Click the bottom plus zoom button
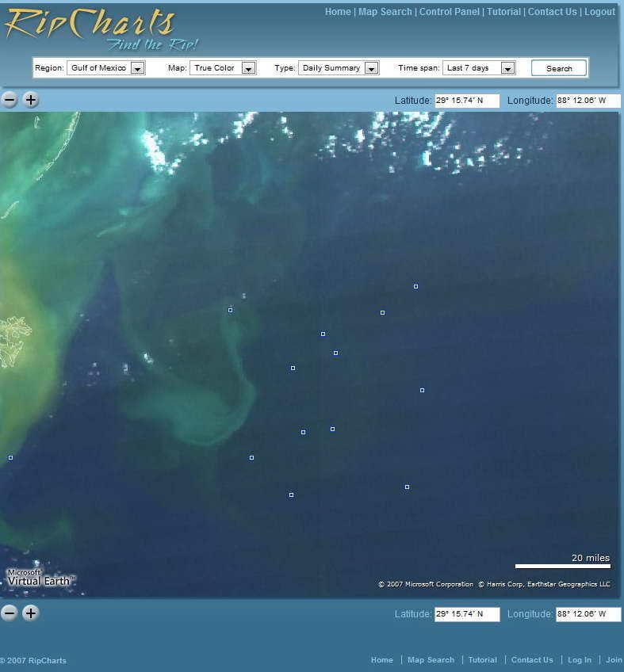Image resolution: width=624 pixels, height=672 pixels. (x=30, y=613)
